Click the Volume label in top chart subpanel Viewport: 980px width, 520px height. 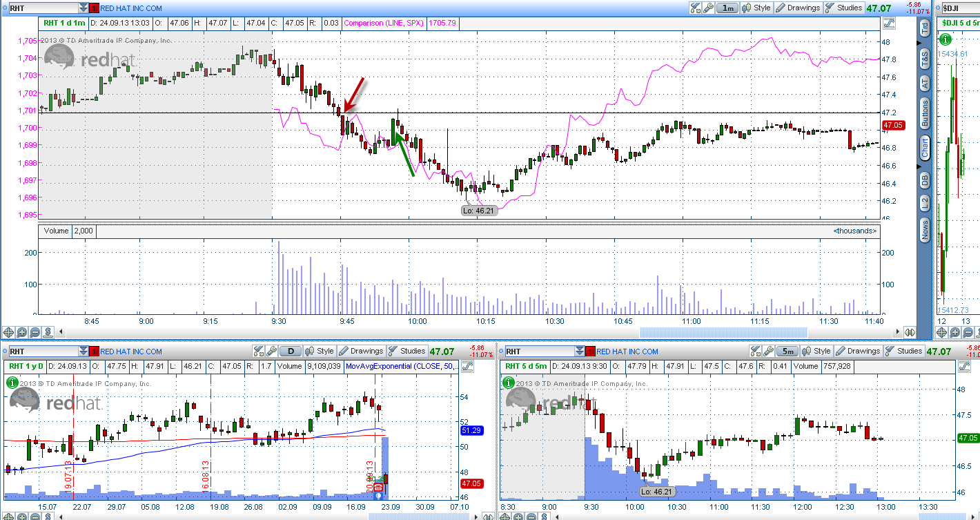click(55, 230)
